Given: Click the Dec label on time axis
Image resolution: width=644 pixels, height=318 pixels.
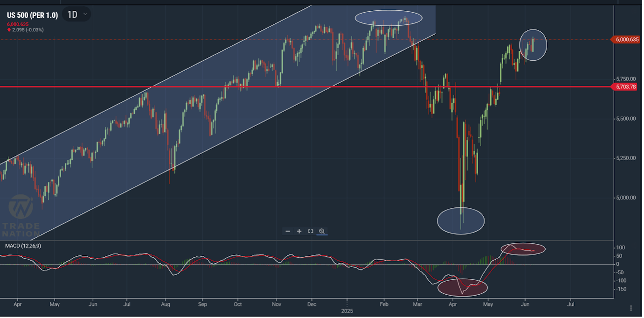Looking at the screenshot, I should point(312,305).
